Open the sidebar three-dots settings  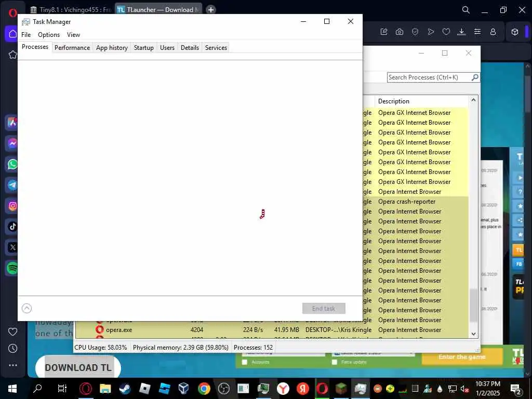click(x=12, y=365)
